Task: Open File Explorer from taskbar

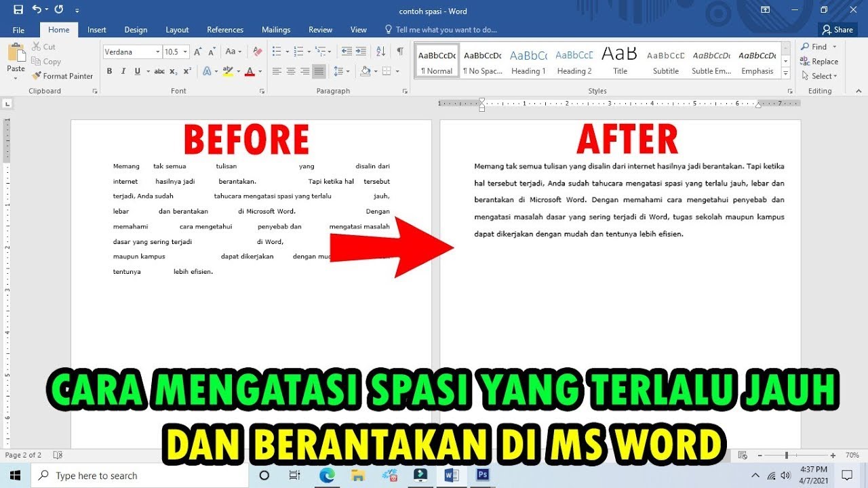Action: [x=358, y=475]
